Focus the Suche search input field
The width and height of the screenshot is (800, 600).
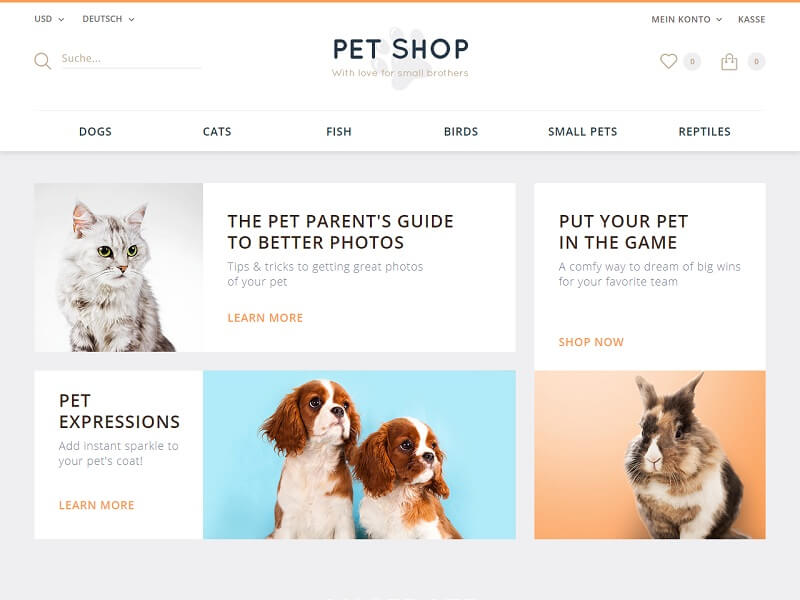(x=131, y=59)
